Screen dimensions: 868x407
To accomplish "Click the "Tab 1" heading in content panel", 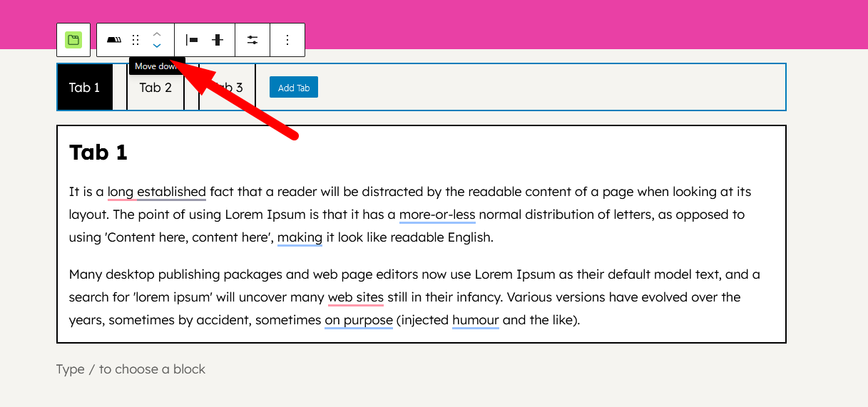I will 98,152.
